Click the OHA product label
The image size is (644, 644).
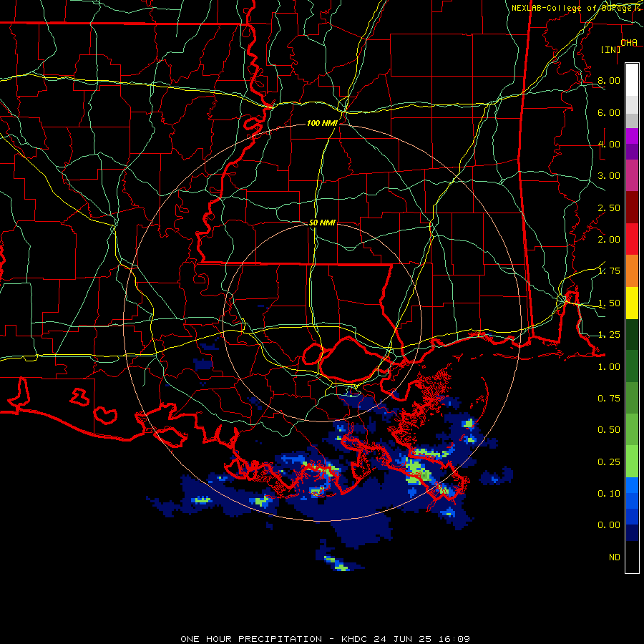[629, 43]
